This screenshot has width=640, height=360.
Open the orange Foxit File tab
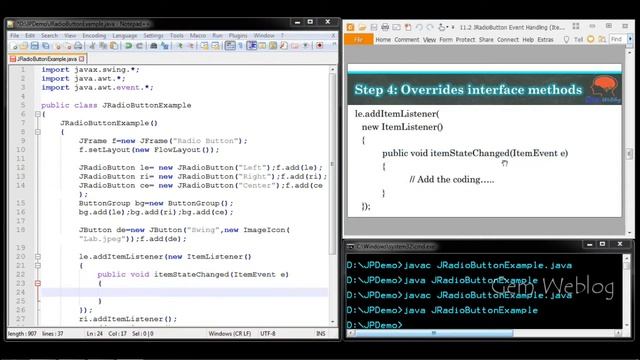(x=358, y=40)
